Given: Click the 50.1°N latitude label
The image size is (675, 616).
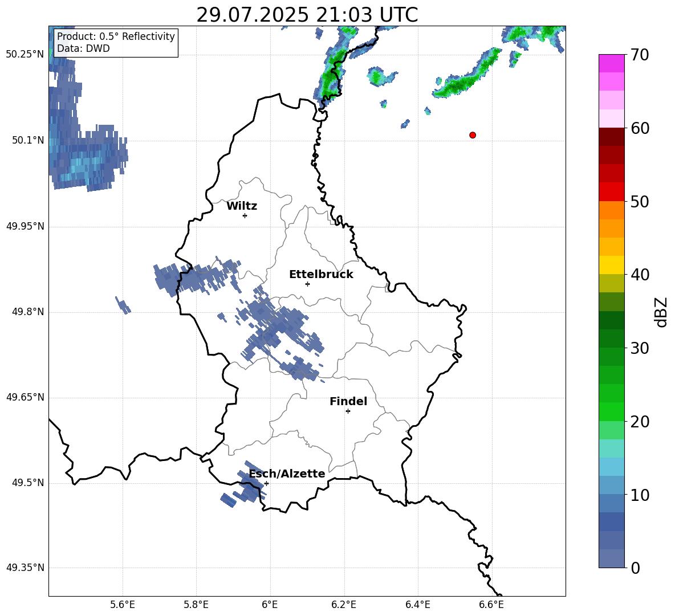Looking at the screenshot, I should pos(28,140).
